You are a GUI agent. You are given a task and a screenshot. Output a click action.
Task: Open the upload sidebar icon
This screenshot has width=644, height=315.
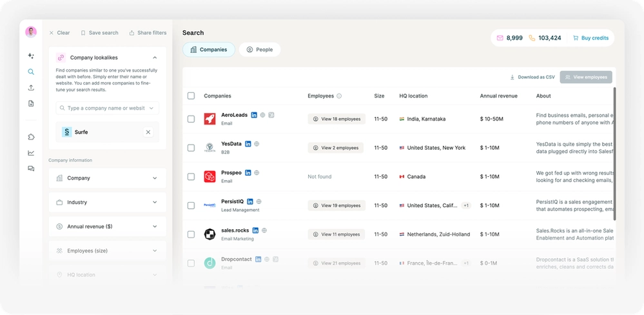click(31, 88)
